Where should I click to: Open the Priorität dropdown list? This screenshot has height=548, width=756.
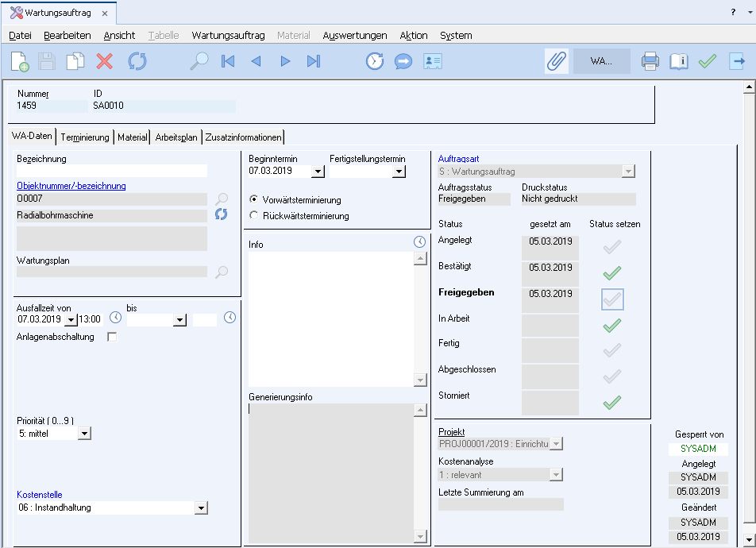[x=85, y=434]
